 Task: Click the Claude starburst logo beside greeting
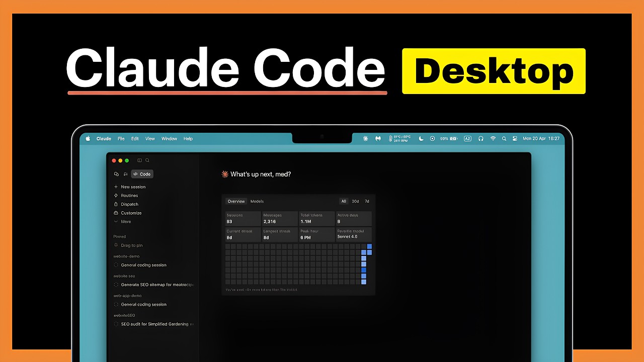(x=225, y=174)
